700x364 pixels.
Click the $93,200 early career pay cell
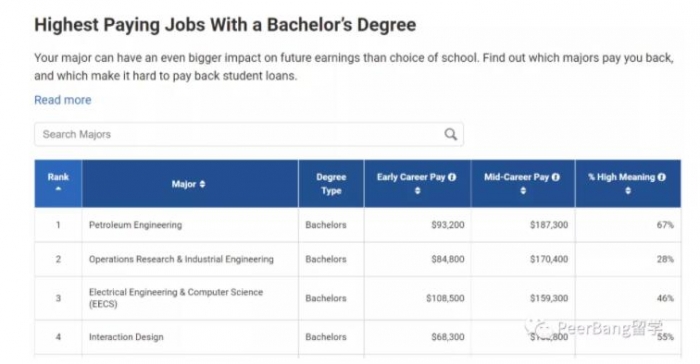pos(448,225)
